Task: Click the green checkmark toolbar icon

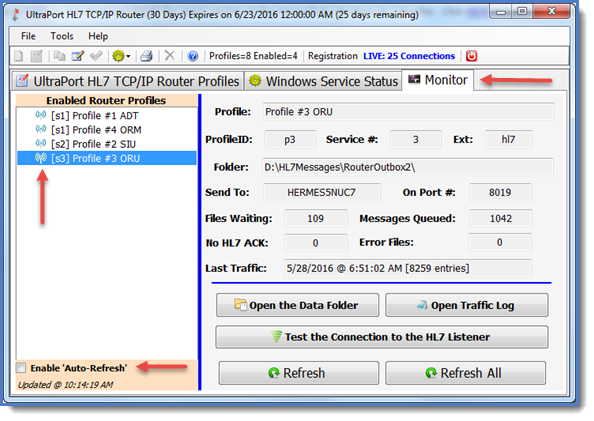Action: (96, 56)
